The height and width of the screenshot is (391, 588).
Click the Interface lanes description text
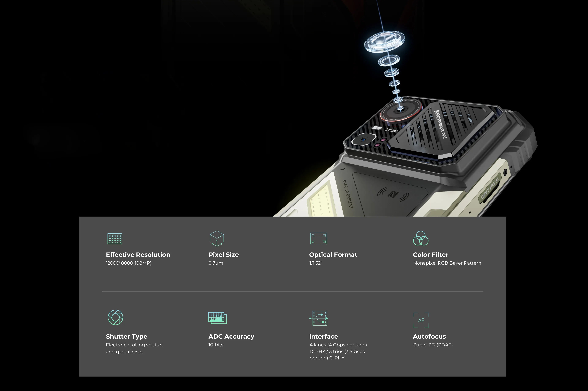338,351
